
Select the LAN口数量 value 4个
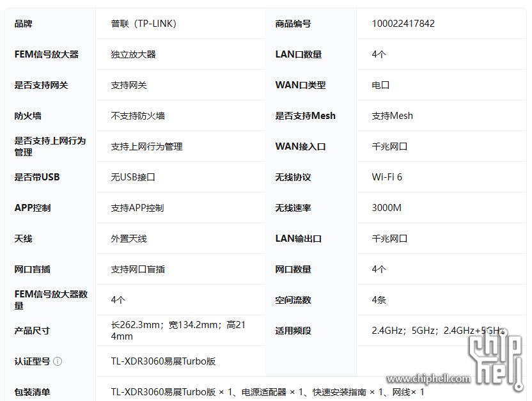tap(379, 54)
